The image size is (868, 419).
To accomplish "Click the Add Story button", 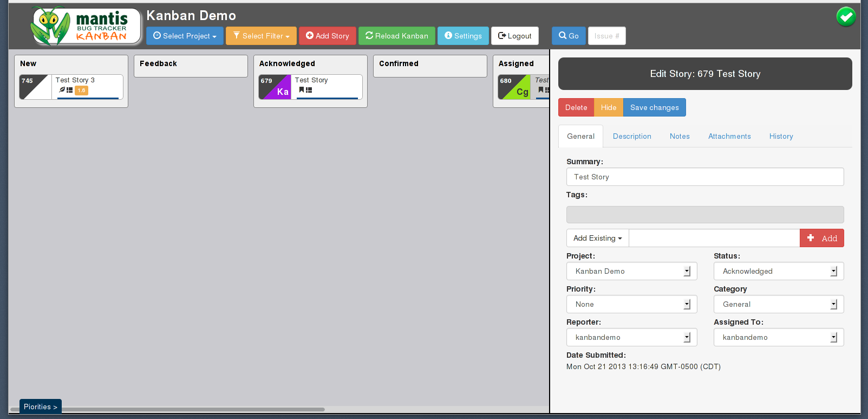I will pos(328,36).
